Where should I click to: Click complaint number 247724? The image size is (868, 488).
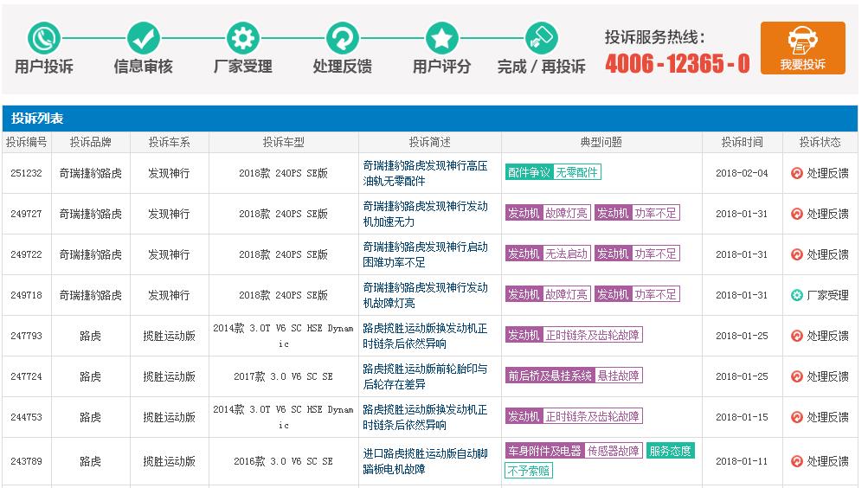26,376
